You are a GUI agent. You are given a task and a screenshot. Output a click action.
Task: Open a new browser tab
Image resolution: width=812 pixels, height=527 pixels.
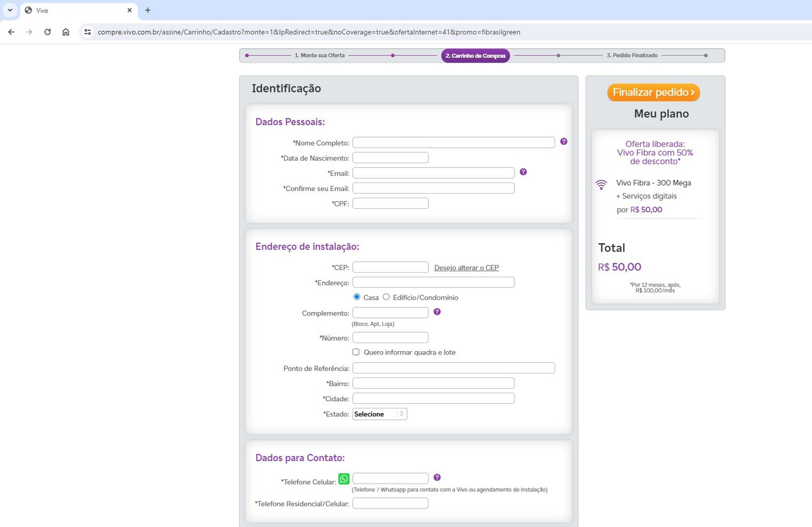[148, 10]
